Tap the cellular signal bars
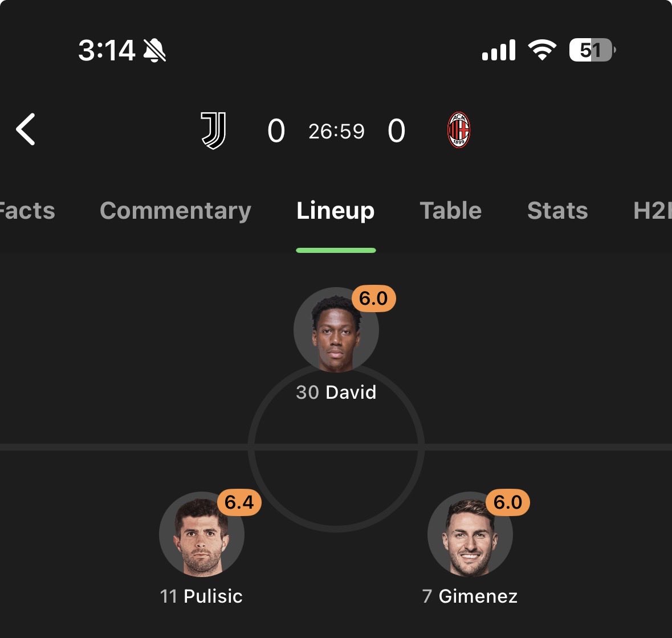Screen dimensions: 672x638 tap(498, 50)
